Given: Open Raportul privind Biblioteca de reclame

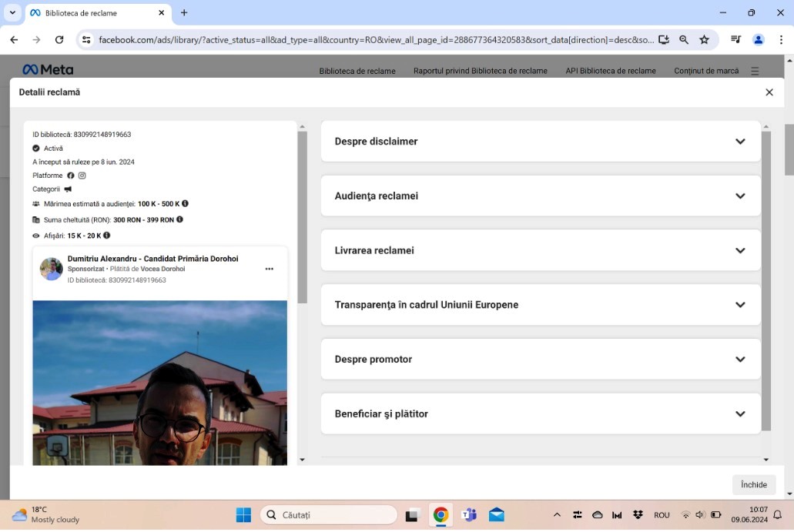Looking at the screenshot, I should coord(480,71).
